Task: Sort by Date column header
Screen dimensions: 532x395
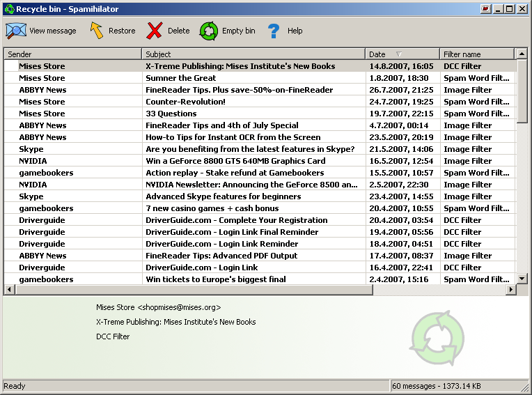Action: pyautogui.click(x=402, y=54)
